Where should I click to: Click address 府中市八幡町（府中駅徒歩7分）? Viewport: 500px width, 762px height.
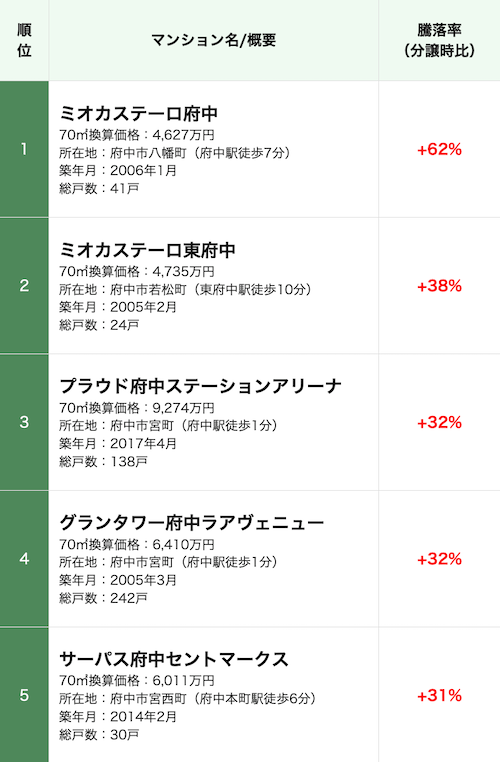pos(201,153)
